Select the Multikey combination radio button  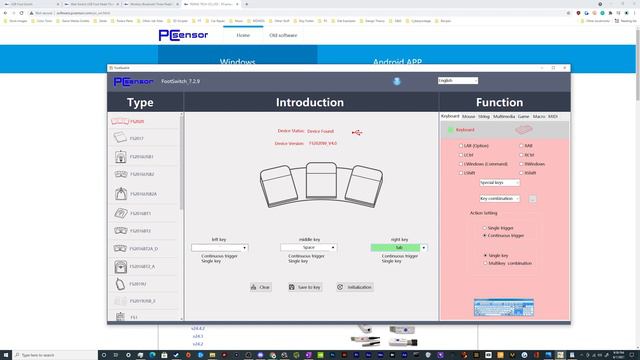point(485,263)
